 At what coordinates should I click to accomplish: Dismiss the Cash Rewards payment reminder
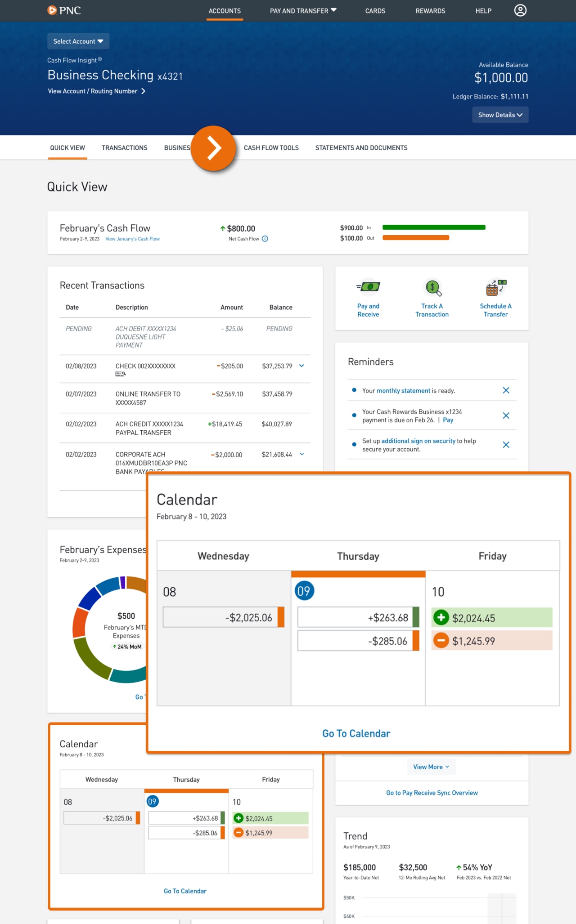coord(506,415)
